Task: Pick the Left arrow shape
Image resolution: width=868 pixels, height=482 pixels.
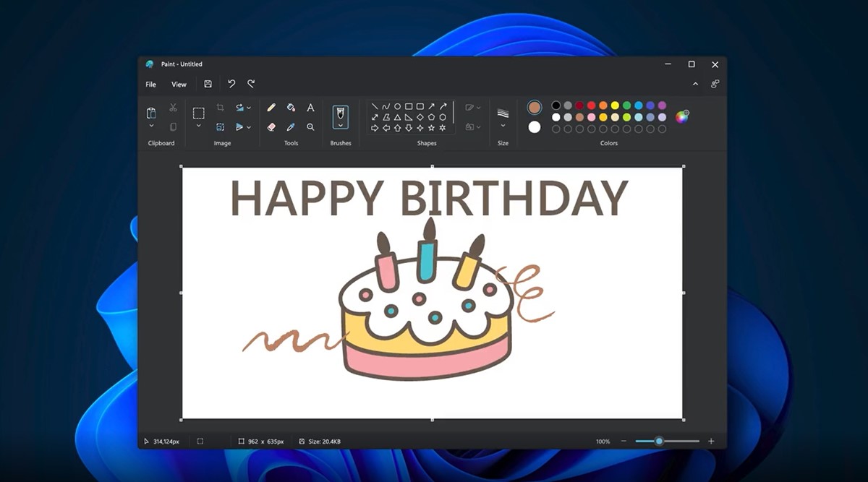Action: point(386,128)
